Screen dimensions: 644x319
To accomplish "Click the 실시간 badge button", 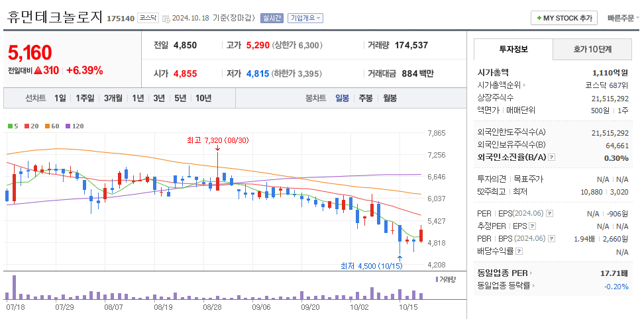I will click(272, 18).
